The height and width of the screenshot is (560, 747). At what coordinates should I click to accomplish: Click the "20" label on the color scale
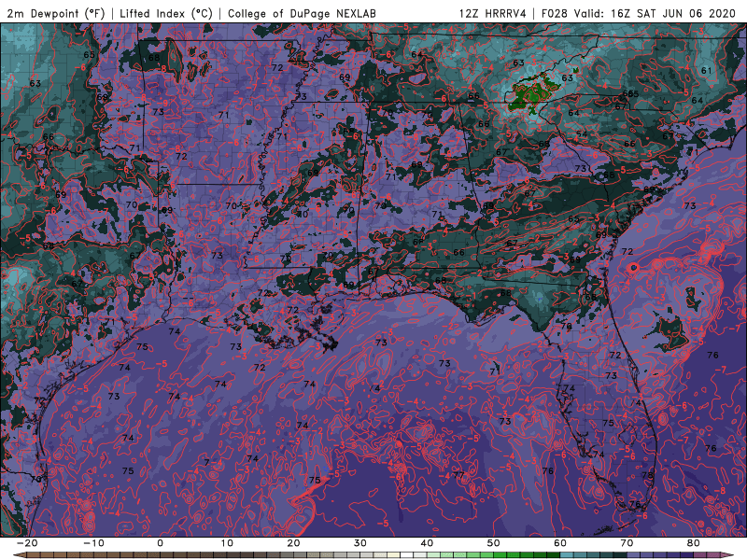[293, 543]
